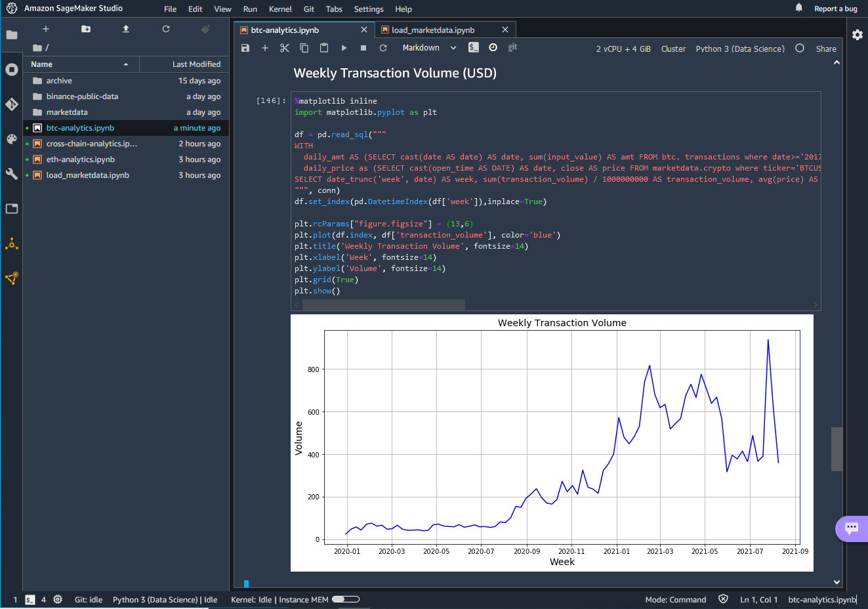Interrupt the kernel with stop icon
The width and height of the screenshot is (868, 609).
point(363,48)
